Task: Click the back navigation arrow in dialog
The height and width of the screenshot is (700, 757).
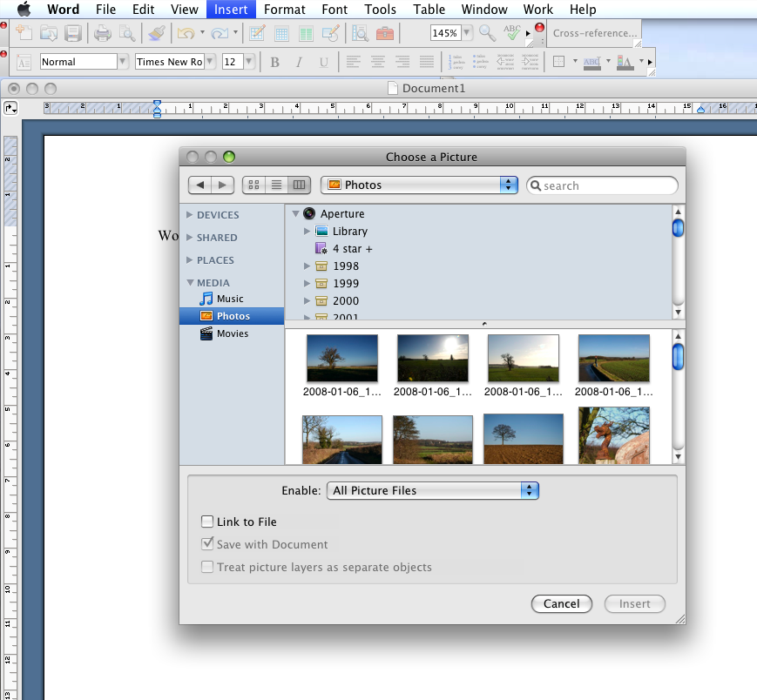Action: (201, 185)
